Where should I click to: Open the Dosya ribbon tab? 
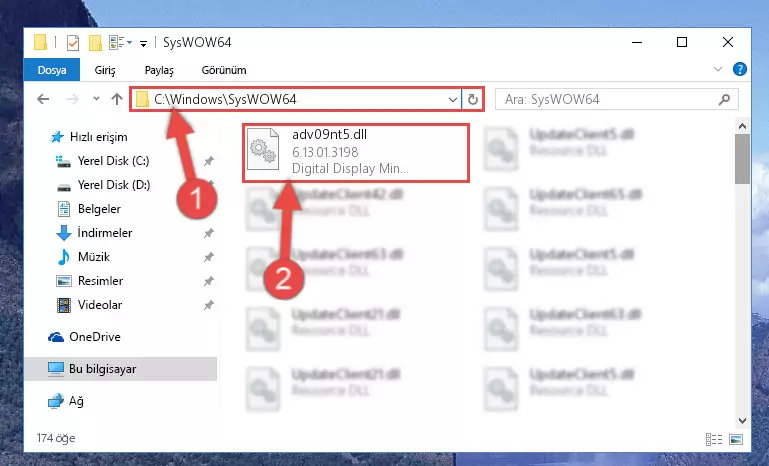51,70
